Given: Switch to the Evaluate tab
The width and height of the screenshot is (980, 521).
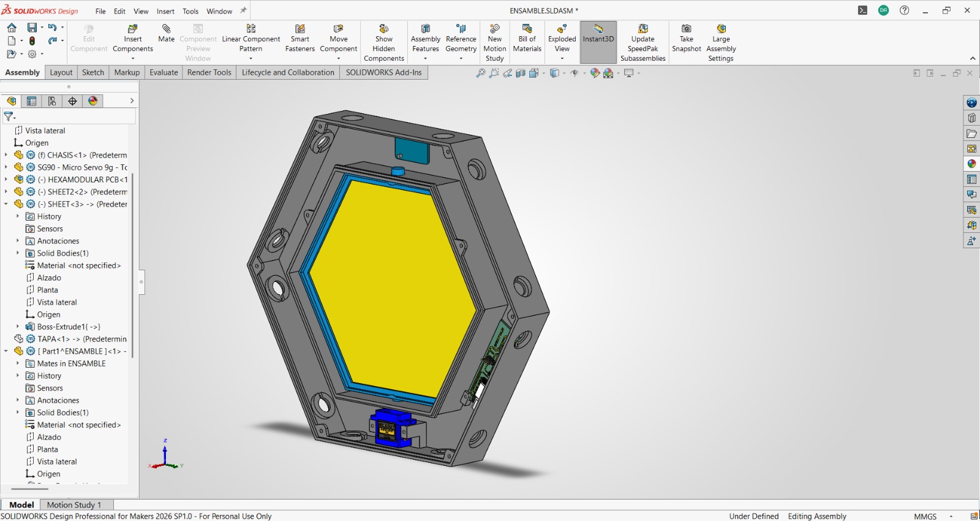Looking at the screenshot, I should pos(164,72).
